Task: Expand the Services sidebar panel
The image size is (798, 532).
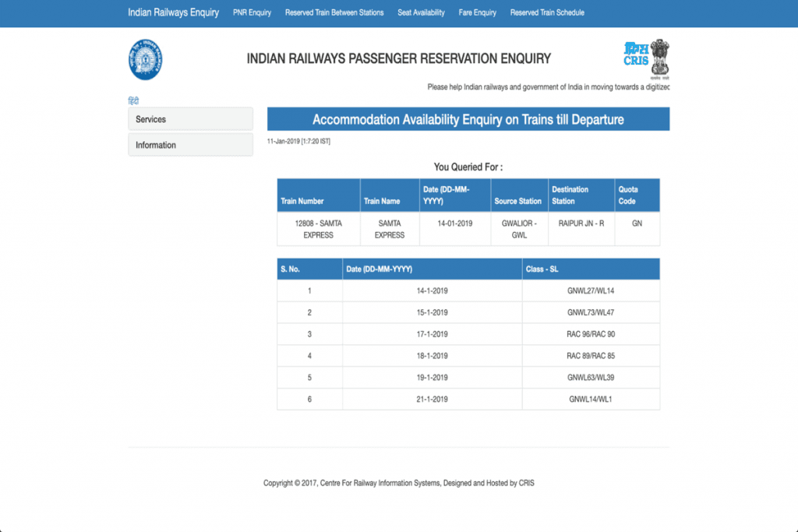Action: pos(190,119)
